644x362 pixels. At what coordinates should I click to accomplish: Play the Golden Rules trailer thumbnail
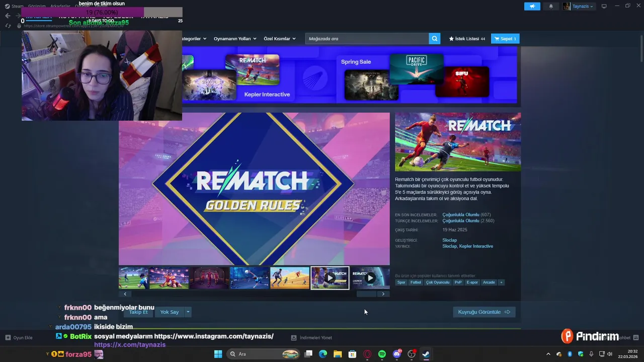pos(330,278)
